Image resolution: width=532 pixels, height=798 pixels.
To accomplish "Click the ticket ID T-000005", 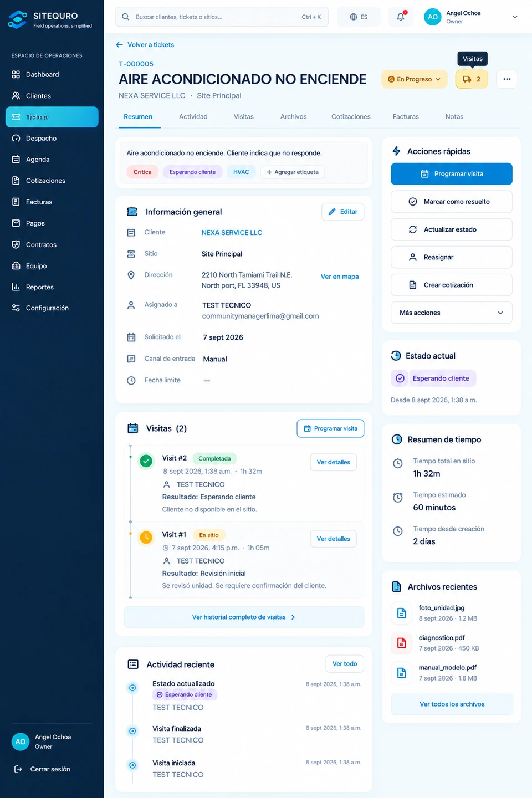I will tap(136, 64).
